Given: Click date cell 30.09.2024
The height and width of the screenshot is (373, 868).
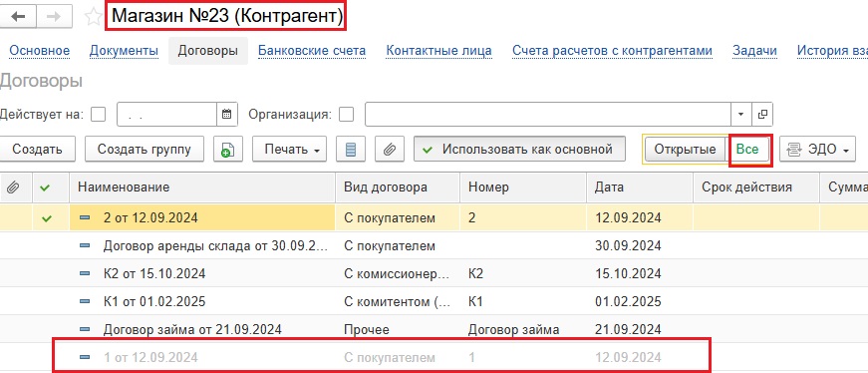Looking at the screenshot, I should point(640,245).
